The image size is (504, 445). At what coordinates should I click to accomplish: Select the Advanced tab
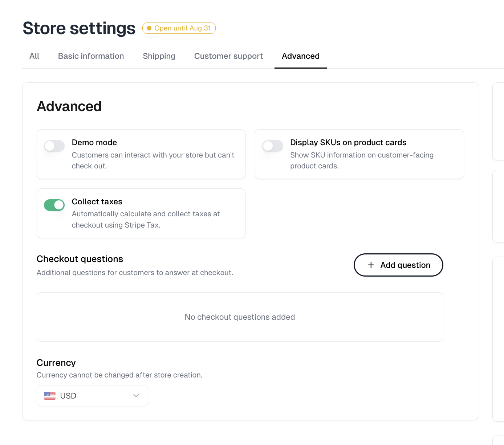click(x=301, y=56)
